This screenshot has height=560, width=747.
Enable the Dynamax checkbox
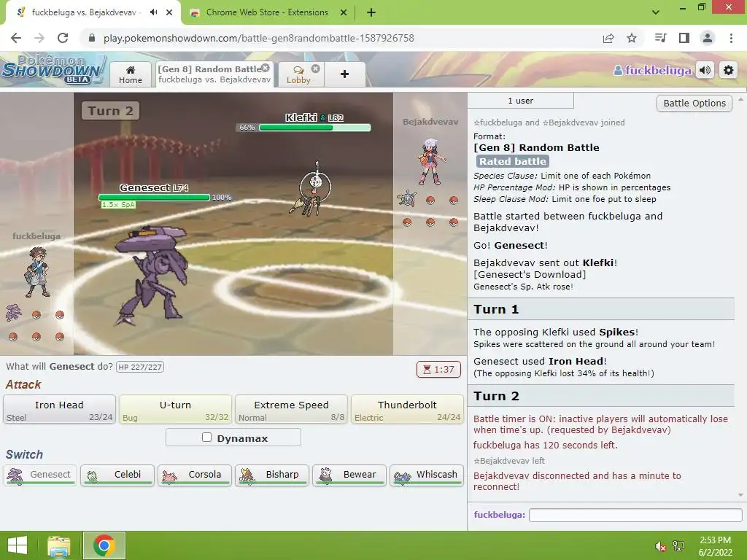tap(206, 437)
